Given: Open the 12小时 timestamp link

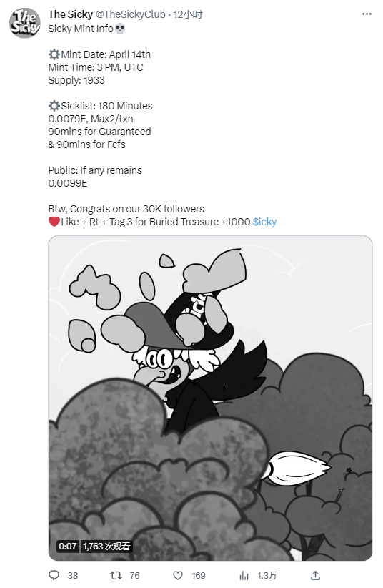Looking at the screenshot, I should pos(188,14).
